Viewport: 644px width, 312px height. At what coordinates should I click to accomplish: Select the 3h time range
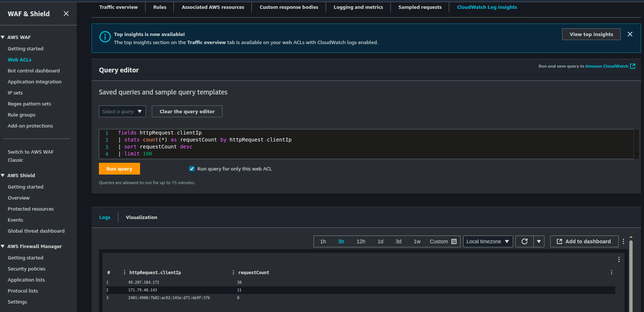point(341,241)
